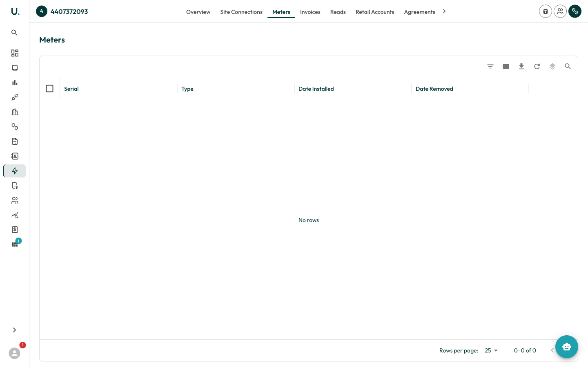Switch to the Overview tab
Viewport: 588px width, 368px height.
[198, 12]
